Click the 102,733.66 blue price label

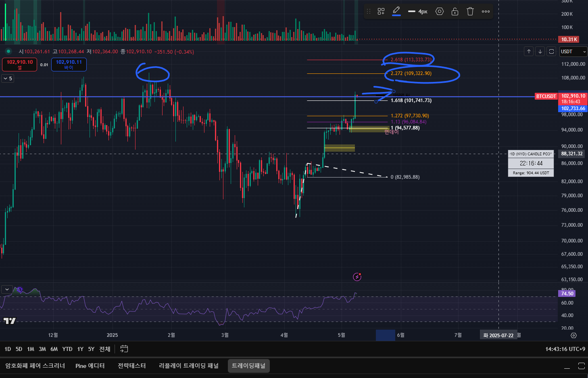573,109
